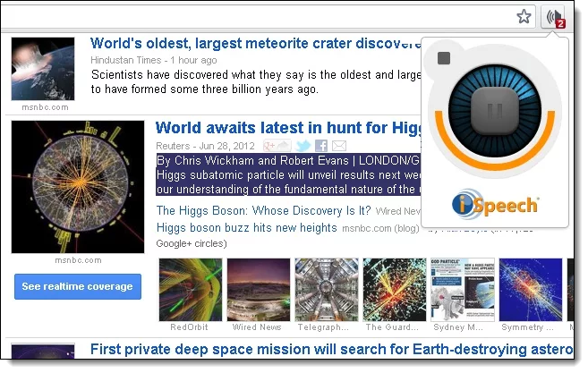Open The Guardian image thumbnail

(395, 290)
